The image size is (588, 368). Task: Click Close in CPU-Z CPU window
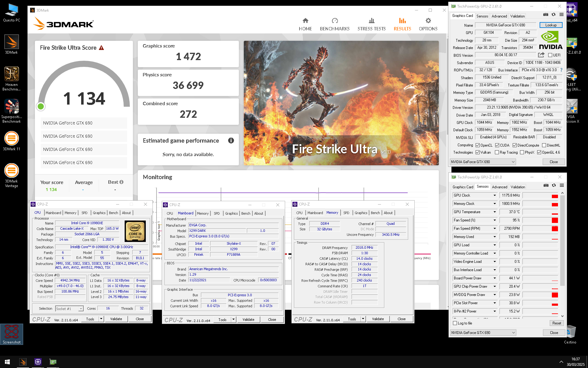(x=140, y=319)
